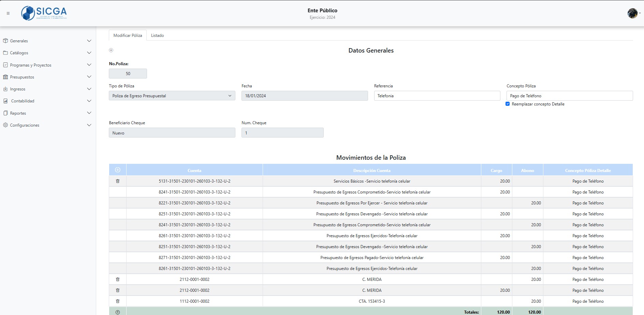Screen dimensions: 644x315
Task: Open the user avatar menu
Action: pos(633,13)
